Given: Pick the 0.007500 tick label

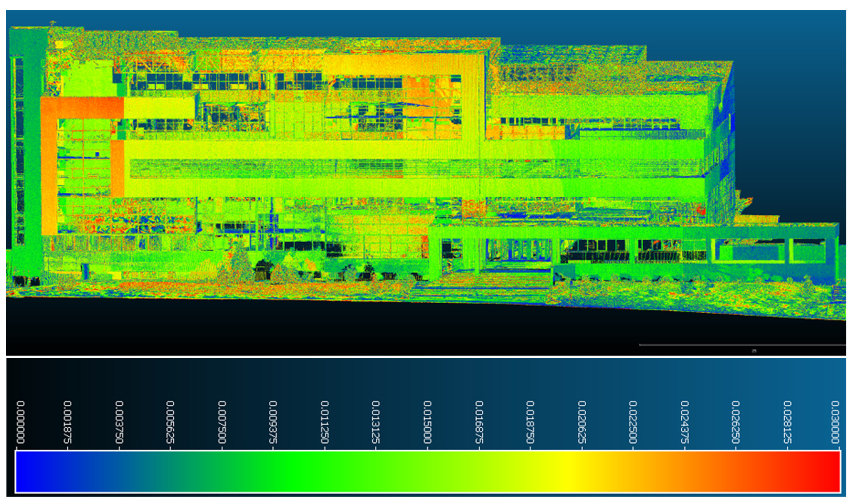Looking at the screenshot, I should 222,422.
